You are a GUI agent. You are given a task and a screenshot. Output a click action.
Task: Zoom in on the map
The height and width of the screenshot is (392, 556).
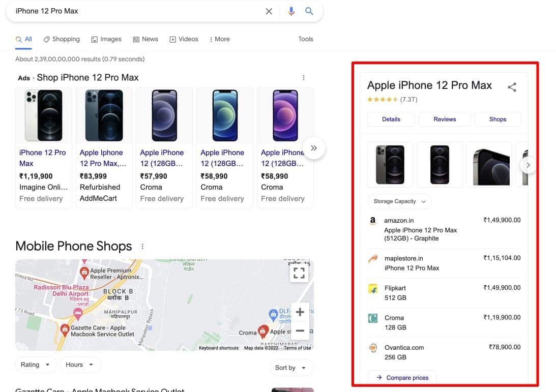pyautogui.click(x=300, y=312)
